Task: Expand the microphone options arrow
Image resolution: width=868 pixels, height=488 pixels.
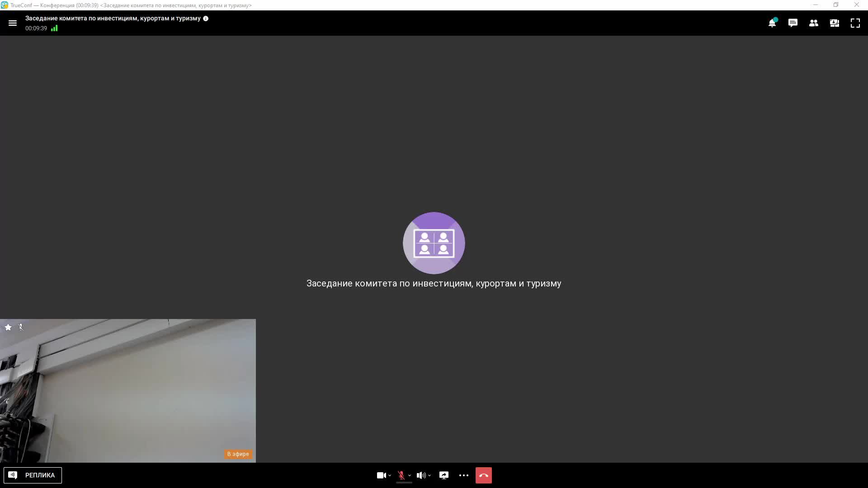Action: (x=410, y=475)
